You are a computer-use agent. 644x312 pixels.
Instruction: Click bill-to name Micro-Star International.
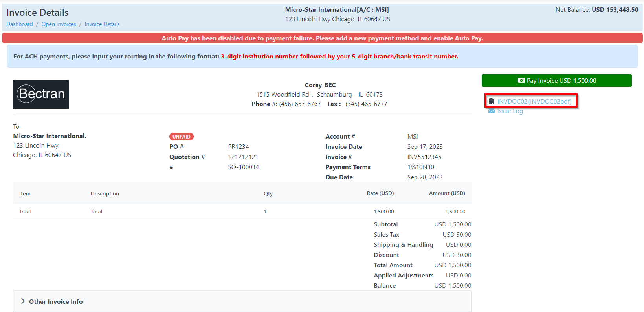pos(50,136)
